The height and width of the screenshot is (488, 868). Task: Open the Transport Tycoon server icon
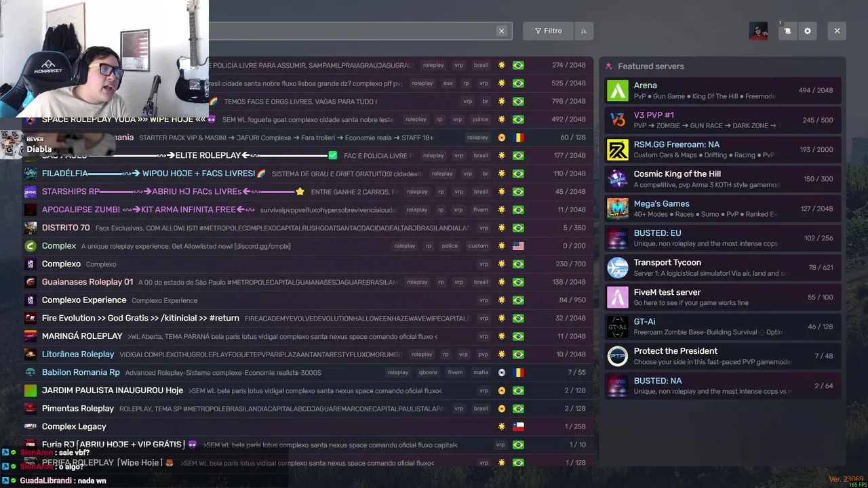pyautogui.click(x=618, y=267)
